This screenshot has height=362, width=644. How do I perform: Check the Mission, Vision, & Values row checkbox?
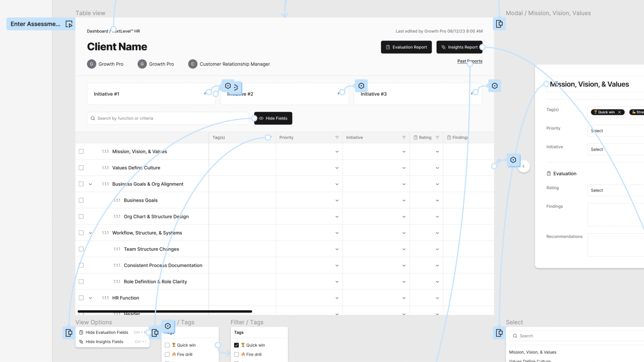pyautogui.click(x=81, y=151)
